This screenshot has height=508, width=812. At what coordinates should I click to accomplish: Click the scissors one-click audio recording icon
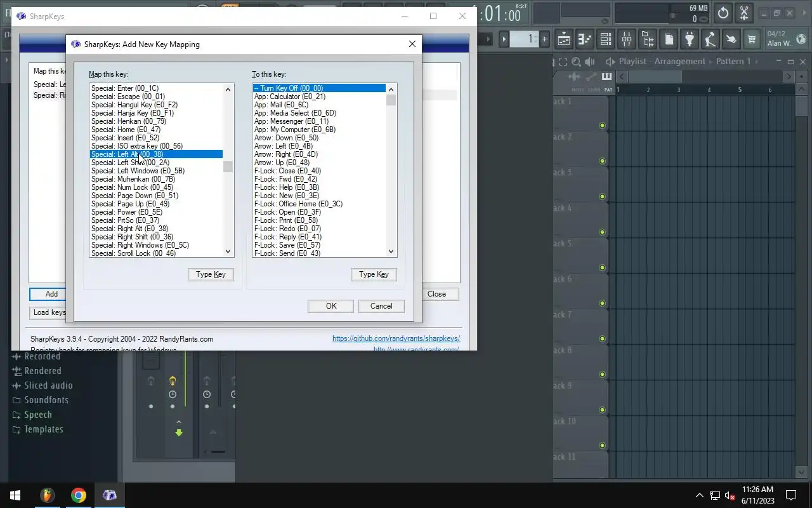click(x=744, y=13)
